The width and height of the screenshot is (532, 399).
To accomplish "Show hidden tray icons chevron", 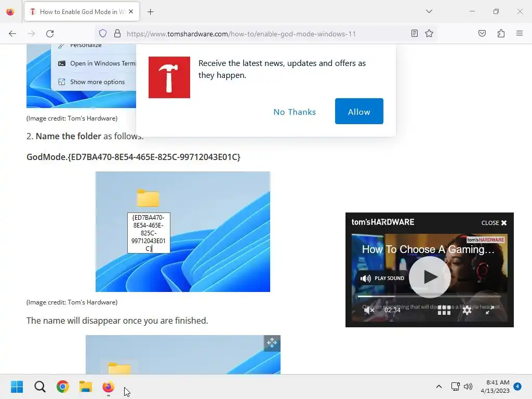I will click(x=438, y=387).
